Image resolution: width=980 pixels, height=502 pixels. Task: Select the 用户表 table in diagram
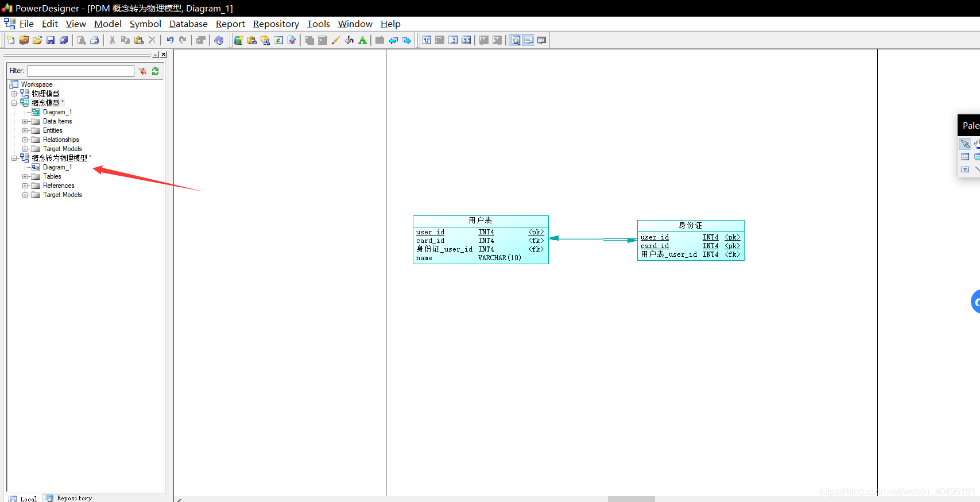point(481,240)
